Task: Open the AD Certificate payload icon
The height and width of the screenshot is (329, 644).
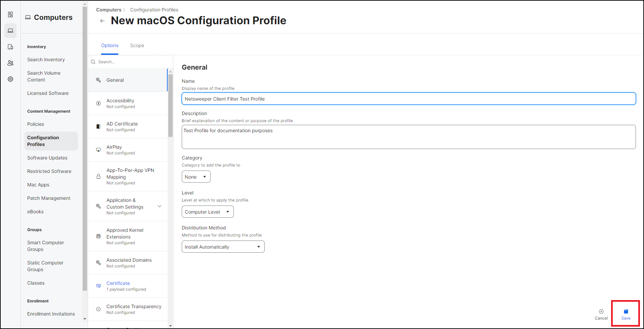Action: (x=98, y=126)
